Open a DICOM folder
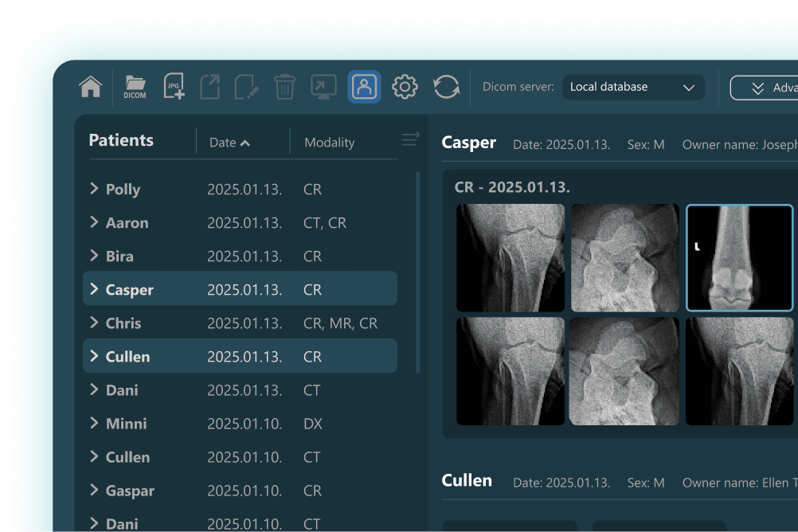Image resolution: width=798 pixels, height=532 pixels. [135, 87]
